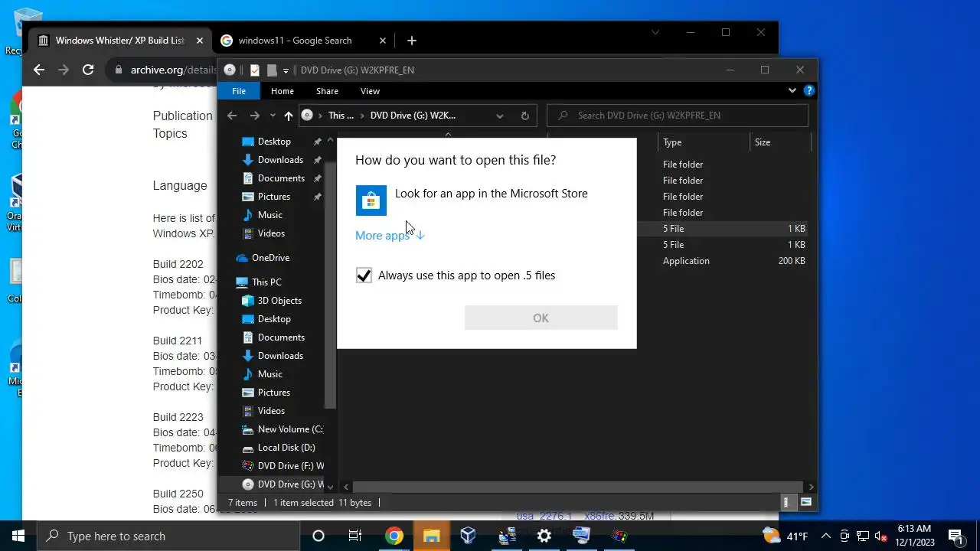The height and width of the screenshot is (551, 980).
Task: Click Properties icon in Explorer quick access toolbar
Action: tap(255, 70)
